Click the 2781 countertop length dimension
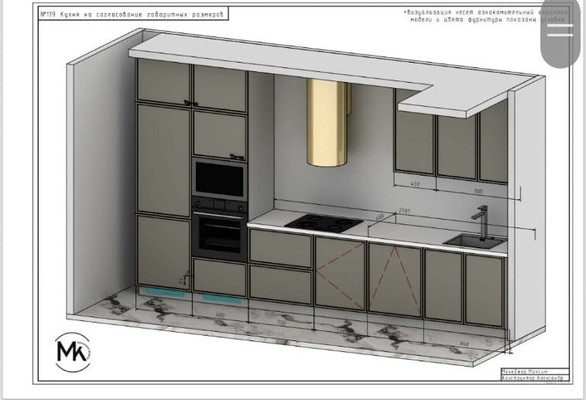Image resolution: width=586 pixels, height=400 pixels. point(404,210)
